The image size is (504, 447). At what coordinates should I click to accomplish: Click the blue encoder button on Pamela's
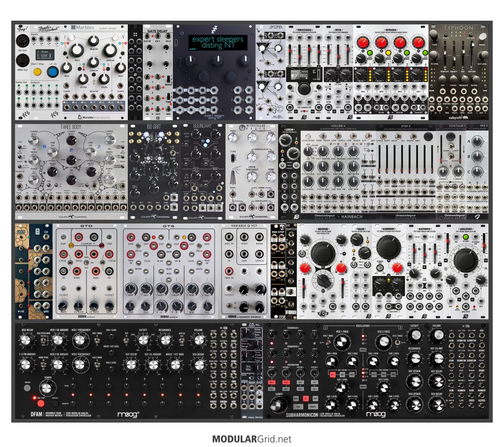coord(53,72)
